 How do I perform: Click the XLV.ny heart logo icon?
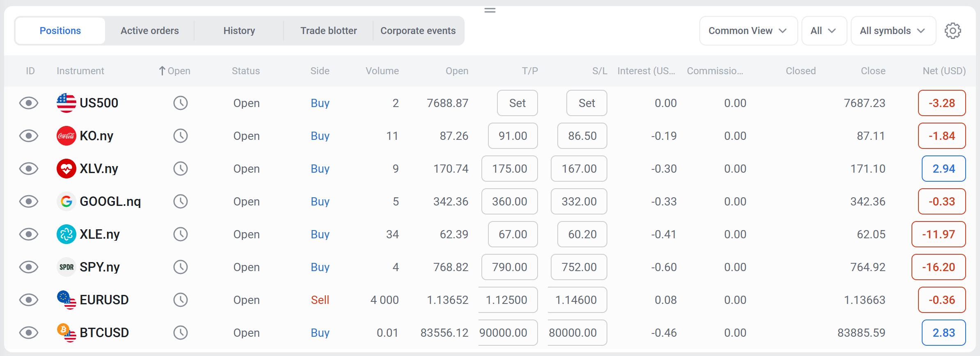point(66,169)
